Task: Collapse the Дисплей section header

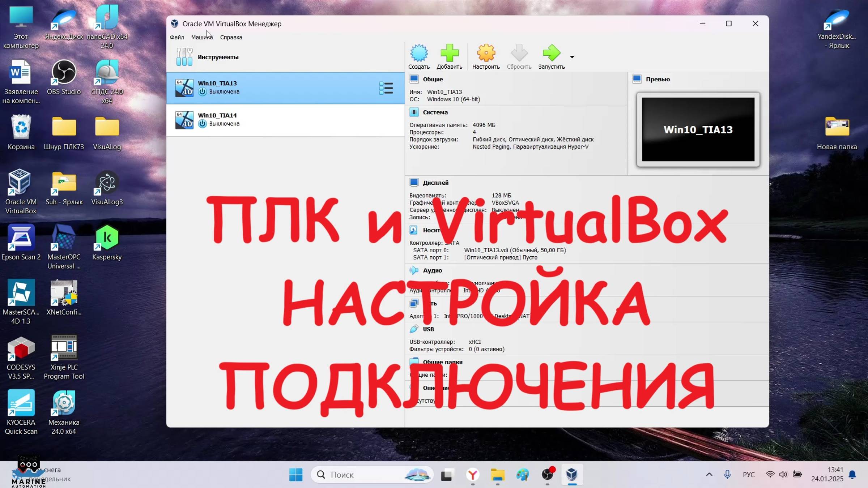Action: tap(435, 183)
